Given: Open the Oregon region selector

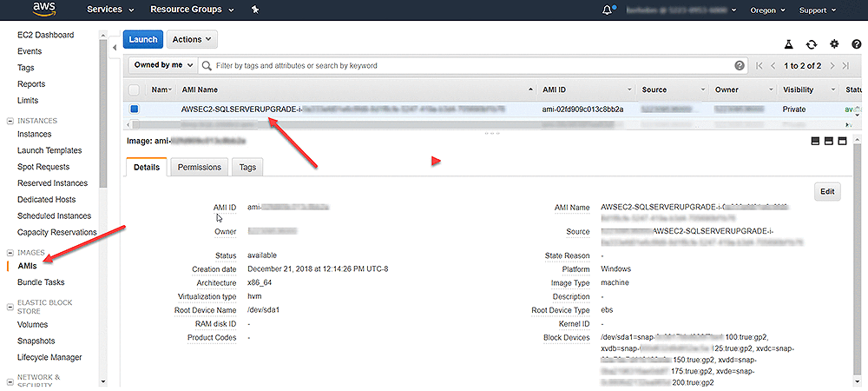Looking at the screenshot, I should [768, 10].
